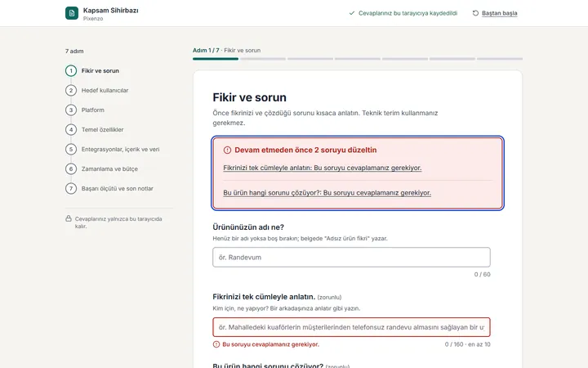Click the 'Cevaplarınız bu tarayıcıya kaydedildi' status
The height and width of the screenshot is (368, 588).
(x=408, y=13)
